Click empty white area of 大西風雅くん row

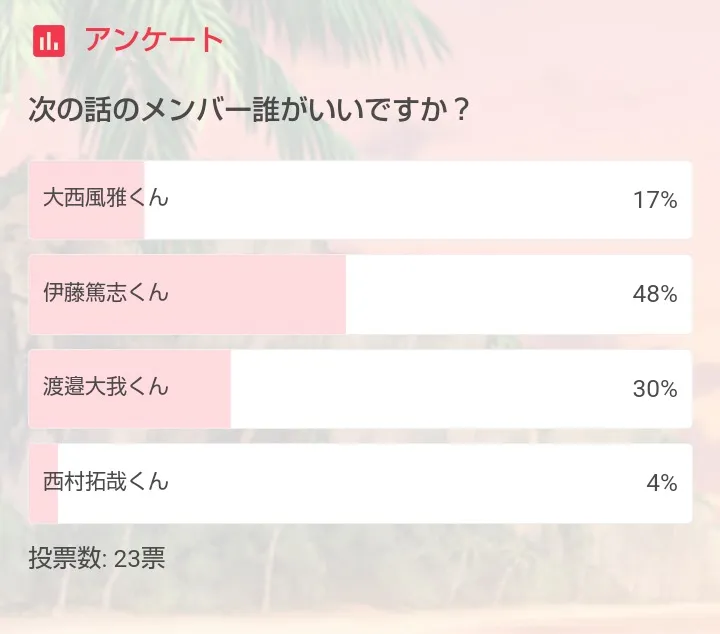coord(390,200)
